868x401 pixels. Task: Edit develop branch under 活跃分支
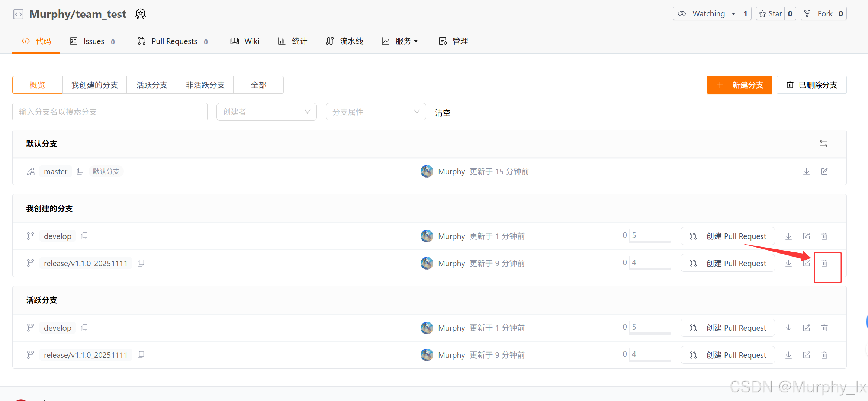806,328
